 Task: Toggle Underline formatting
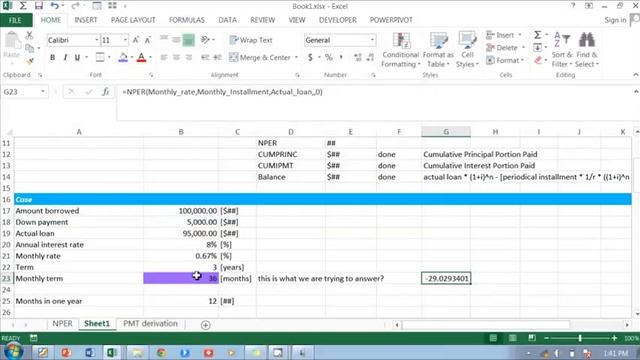tap(77, 58)
